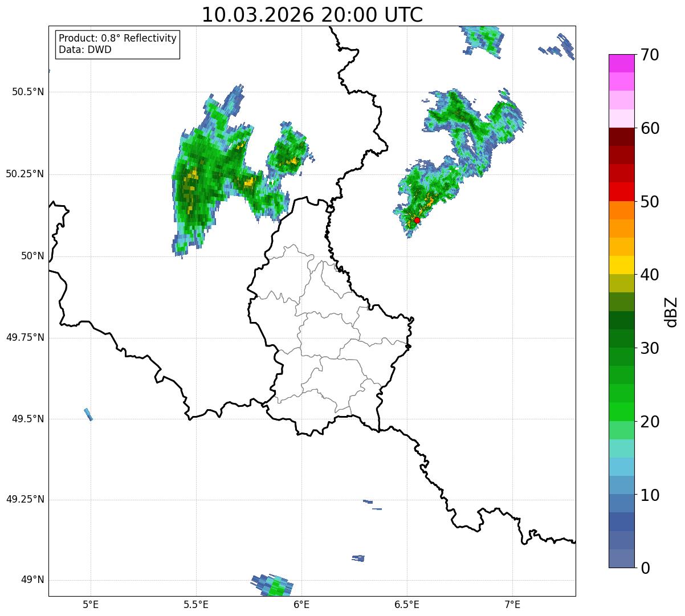Click the colorbar tick label 40

tap(650, 275)
